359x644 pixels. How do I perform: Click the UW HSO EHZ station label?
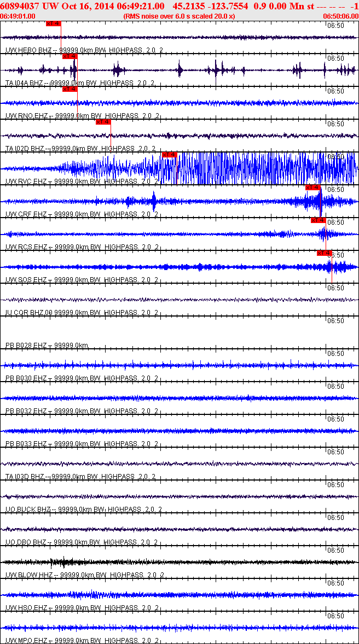click(82, 608)
